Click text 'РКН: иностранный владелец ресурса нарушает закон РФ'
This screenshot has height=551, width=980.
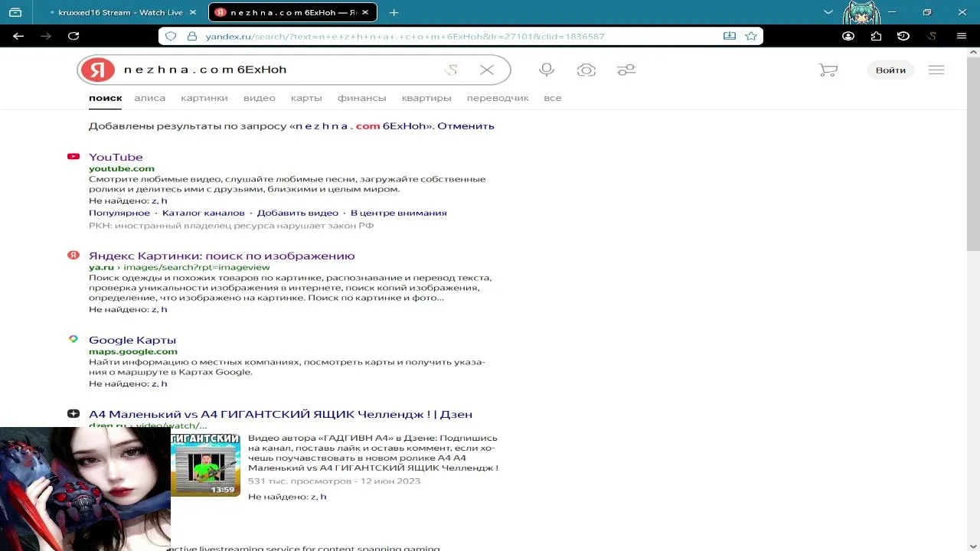[x=231, y=226]
